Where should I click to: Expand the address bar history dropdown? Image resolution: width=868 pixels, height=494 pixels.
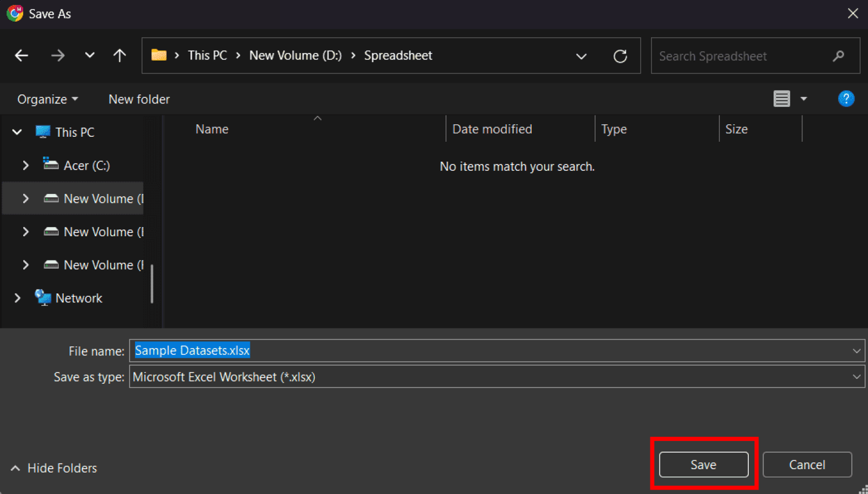(581, 56)
